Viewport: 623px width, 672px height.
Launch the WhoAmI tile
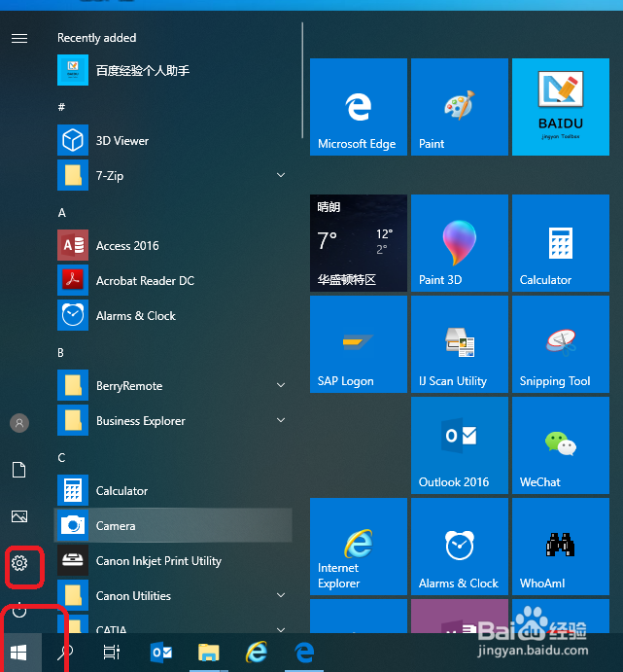(x=561, y=547)
